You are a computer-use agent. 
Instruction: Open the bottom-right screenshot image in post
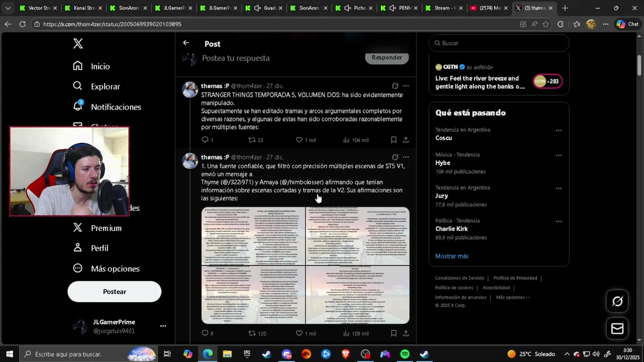click(x=358, y=295)
